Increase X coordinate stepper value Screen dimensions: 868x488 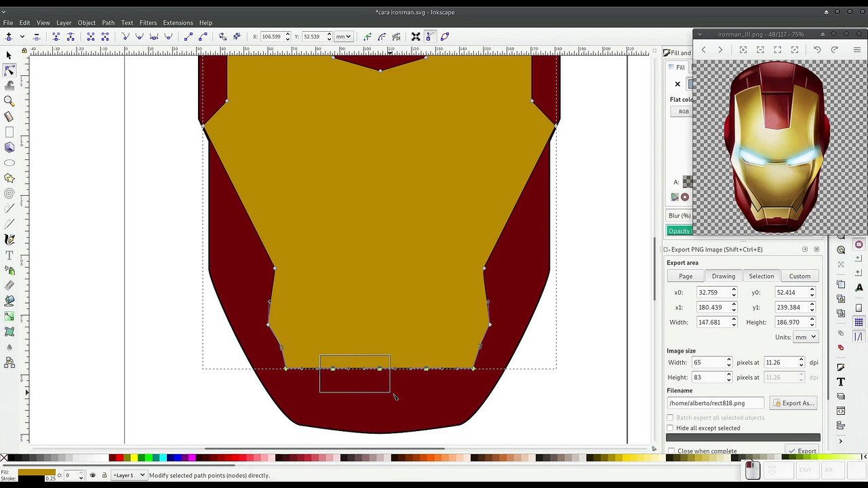click(288, 34)
